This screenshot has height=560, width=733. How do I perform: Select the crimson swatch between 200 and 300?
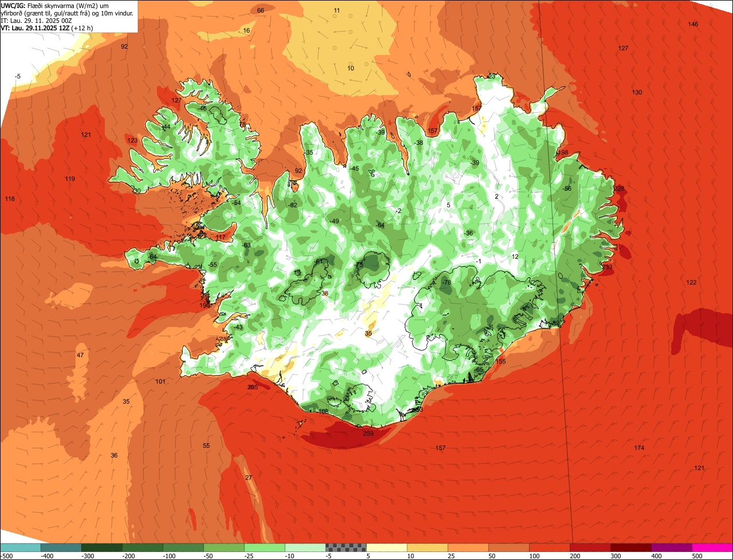(x=590, y=547)
